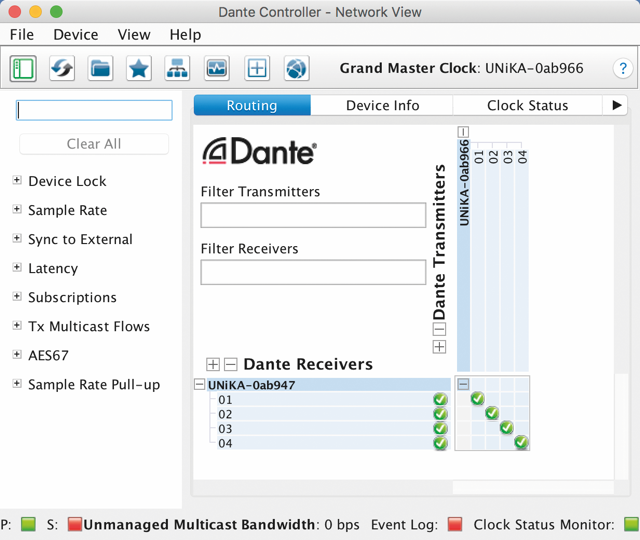Image resolution: width=640 pixels, height=540 pixels.
Task: Switch to the Device Info tab
Action: [x=382, y=105]
